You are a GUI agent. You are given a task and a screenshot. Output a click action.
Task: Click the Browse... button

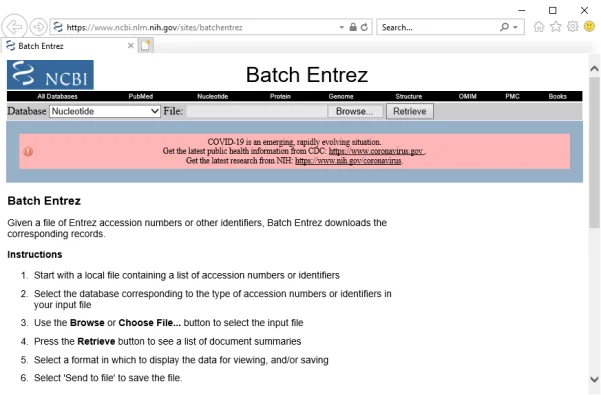coord(355,111)
